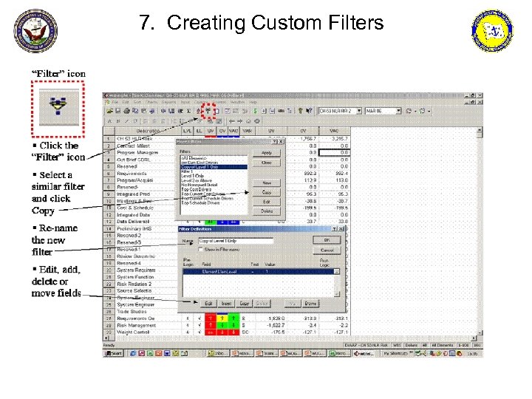Click the context help pointer toolbar icon
This screenshot has height=399, width=532.
point(309,111)
